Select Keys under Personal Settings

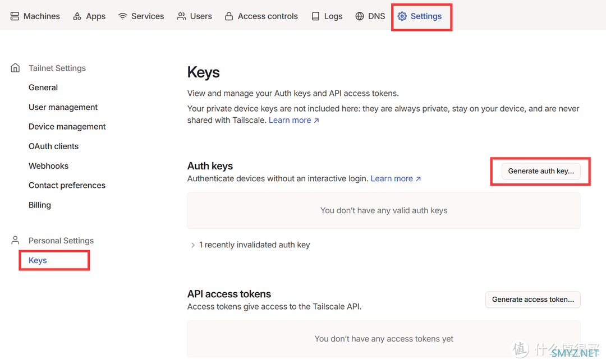click(38, 260)
